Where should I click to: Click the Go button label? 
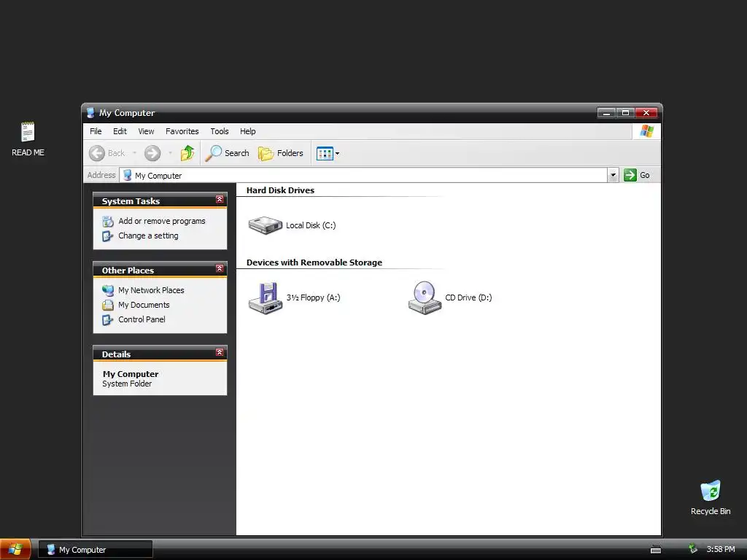point(645,175)
